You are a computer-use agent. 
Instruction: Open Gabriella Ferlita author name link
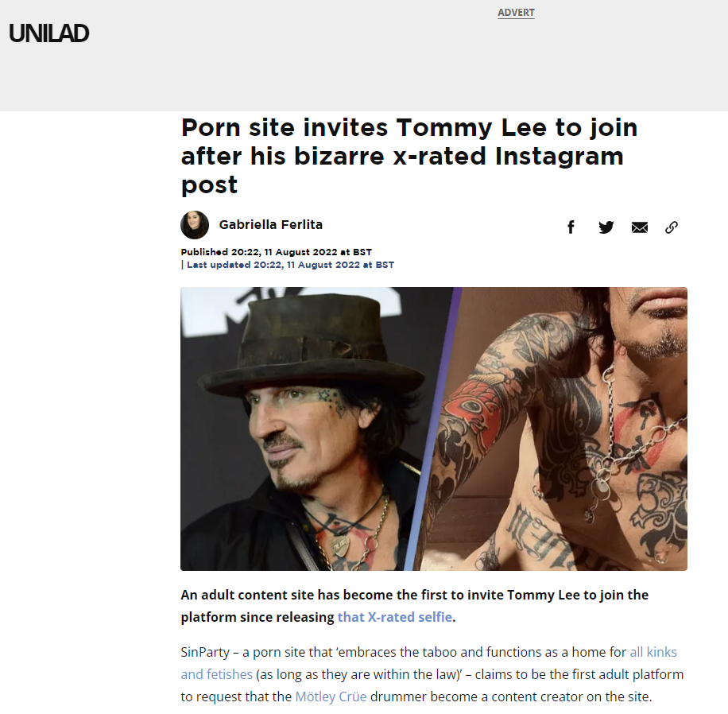point(271,225)
